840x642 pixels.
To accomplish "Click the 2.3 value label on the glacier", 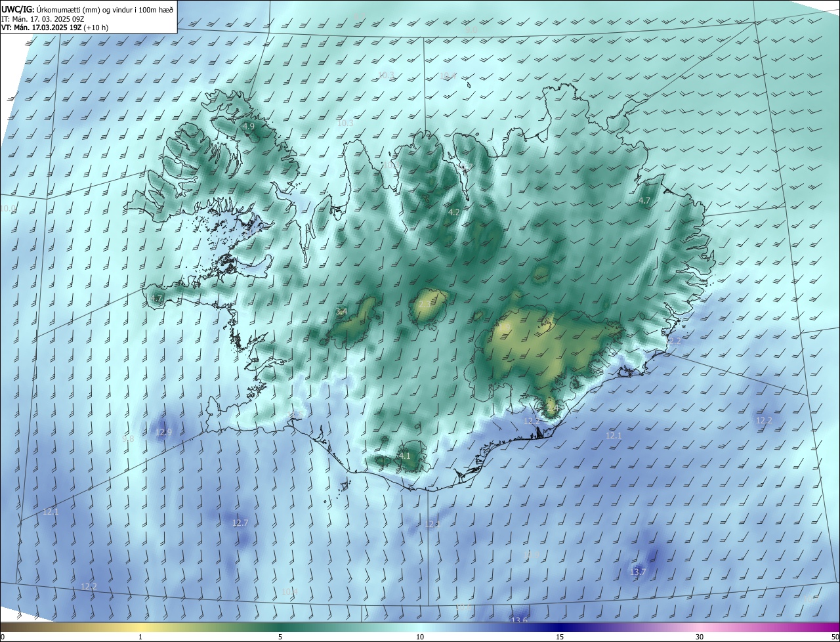I will coord(425,304).
